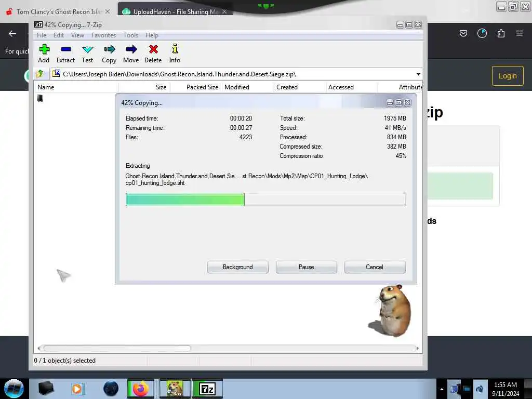Open the browser hamburger menu
This screenshot has width=532, height=399.
click(520, 33)
